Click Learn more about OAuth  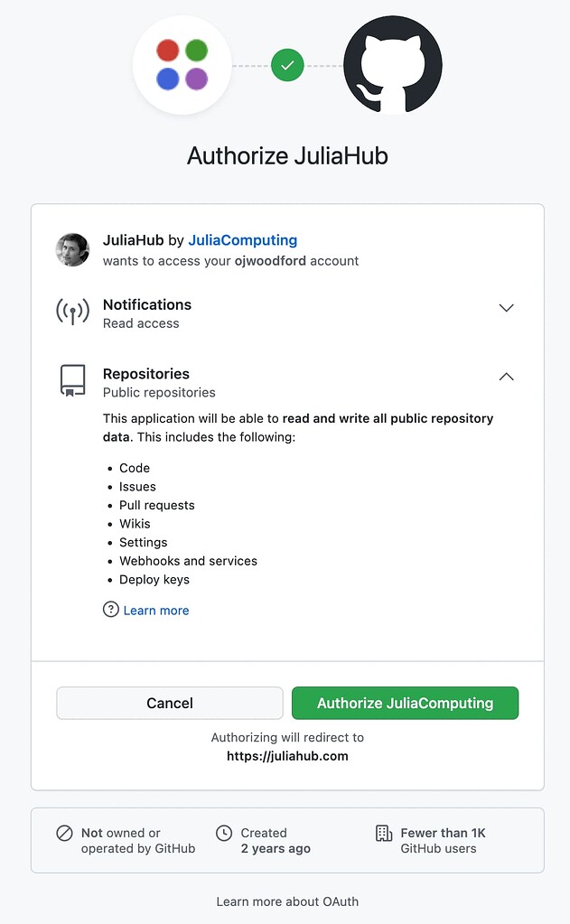point(287,901)
